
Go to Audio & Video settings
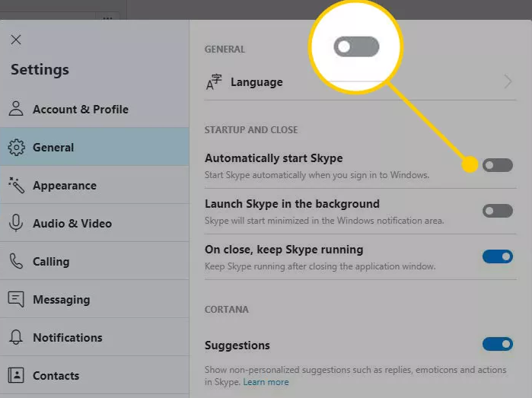pos(94,223)
